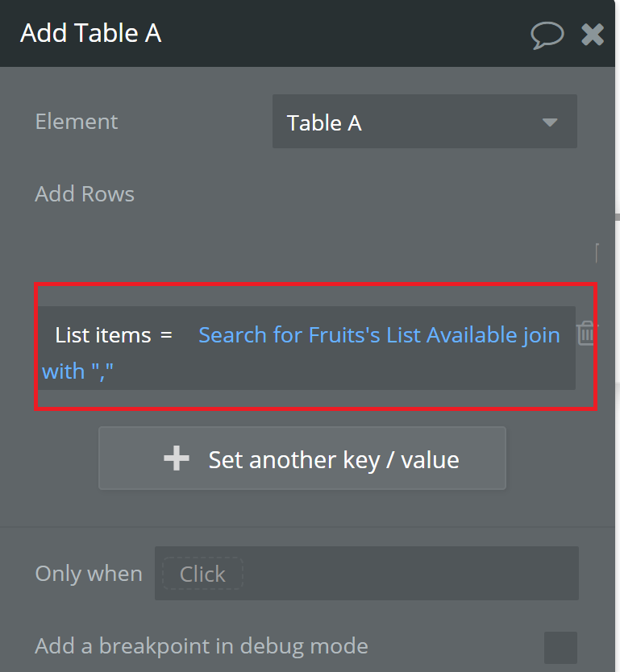Viewport: 620px width, 672px height.
Task: Click the Only when Click placeholder
Action: tap(202, 574)
